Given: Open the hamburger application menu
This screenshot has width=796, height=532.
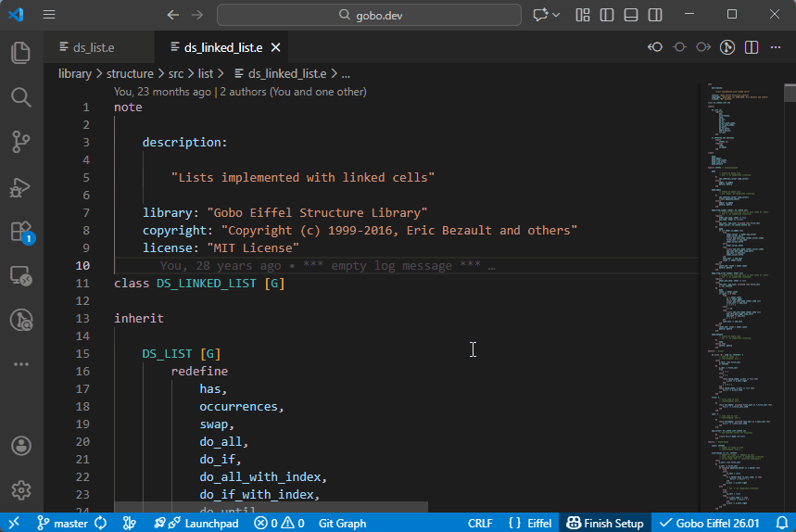Looking at the screenshot, I should coord(49,15).
